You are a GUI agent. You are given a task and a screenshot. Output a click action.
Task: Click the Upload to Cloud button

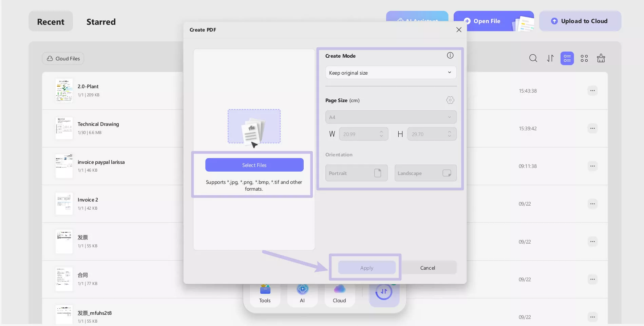580,21
